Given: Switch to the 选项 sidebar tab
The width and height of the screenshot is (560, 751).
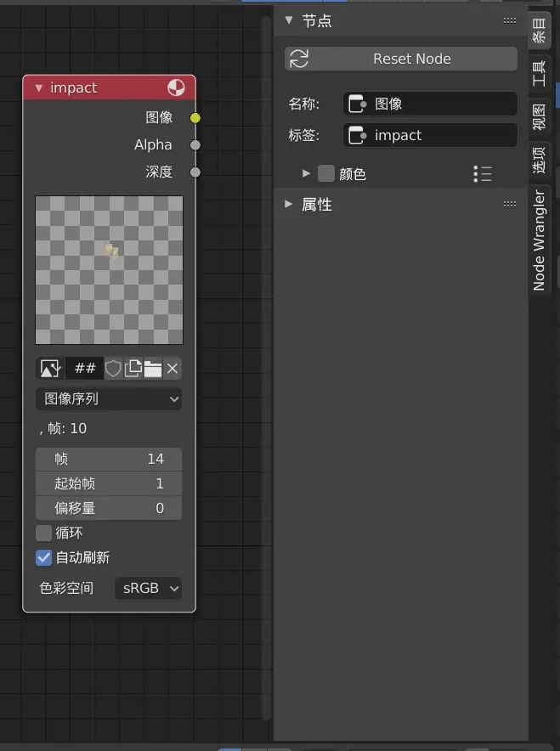Looking at the screenshot, I should tap(539, 160).
